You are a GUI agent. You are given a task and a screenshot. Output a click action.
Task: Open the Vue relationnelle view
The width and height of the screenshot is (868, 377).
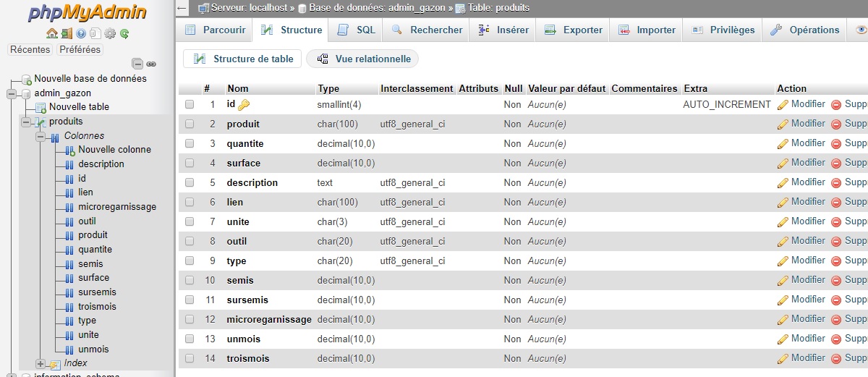click(x=362, y=59)
